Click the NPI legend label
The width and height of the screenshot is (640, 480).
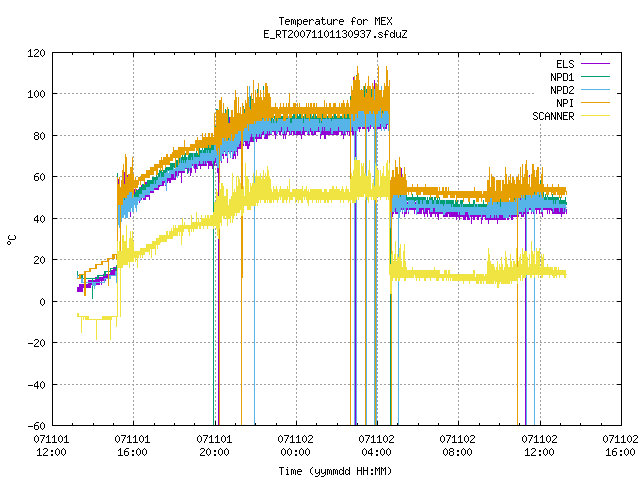pyautogui.click(x=565, y=103)
